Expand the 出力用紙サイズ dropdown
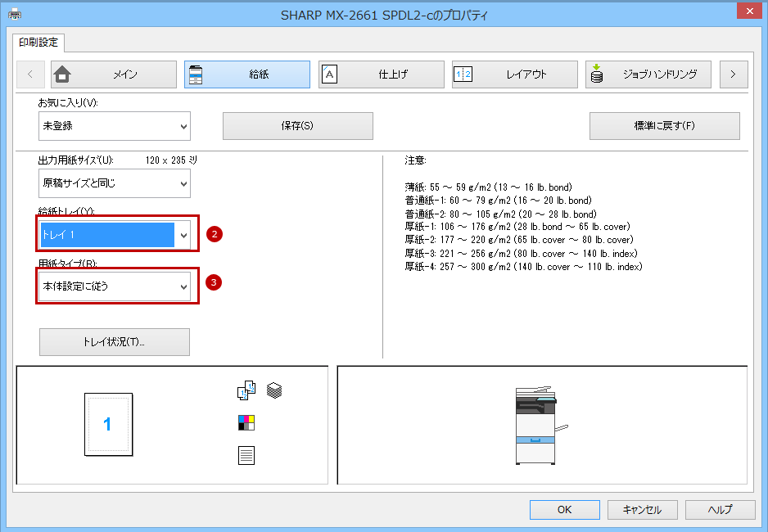The width and height of the screenshot is (768, 532). [x=114, y=183]
